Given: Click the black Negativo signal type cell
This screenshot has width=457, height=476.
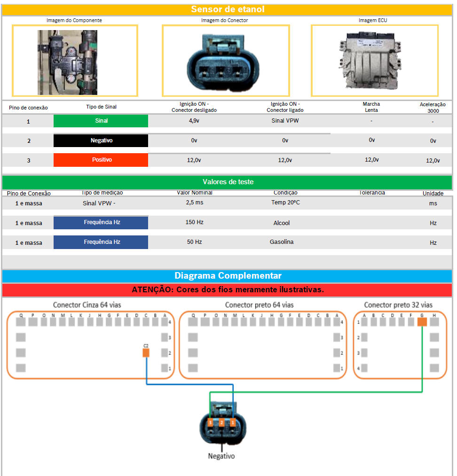Looking at the screenshot, I should pyautogui.click(x=101, y=140).
